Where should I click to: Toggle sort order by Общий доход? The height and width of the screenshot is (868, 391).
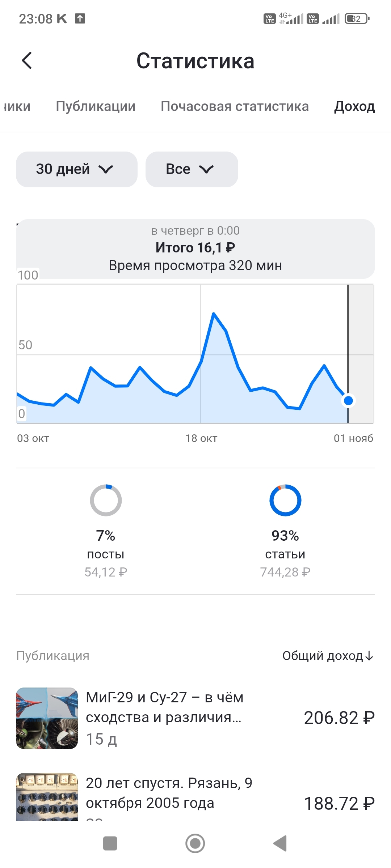click(328, 656)
